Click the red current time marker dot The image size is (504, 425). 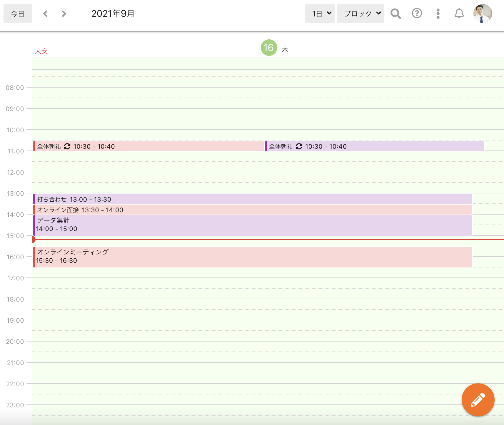(x=33, y=240)
